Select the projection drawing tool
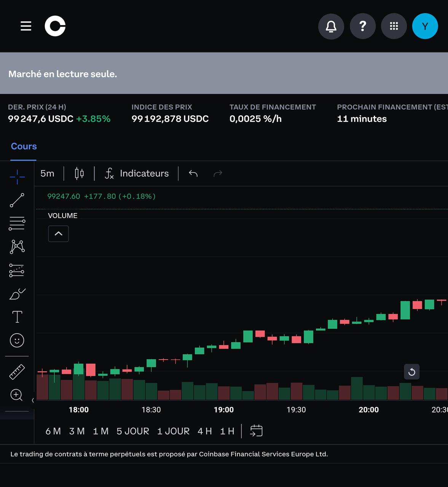448x487 pixels. (17, 270)
